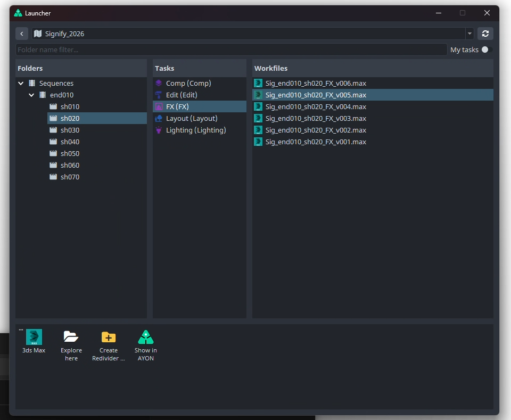The width and height of the screenshot is (511, 420).
Task: Click the Layout task shapes icon
Action: tap(159, 118)
